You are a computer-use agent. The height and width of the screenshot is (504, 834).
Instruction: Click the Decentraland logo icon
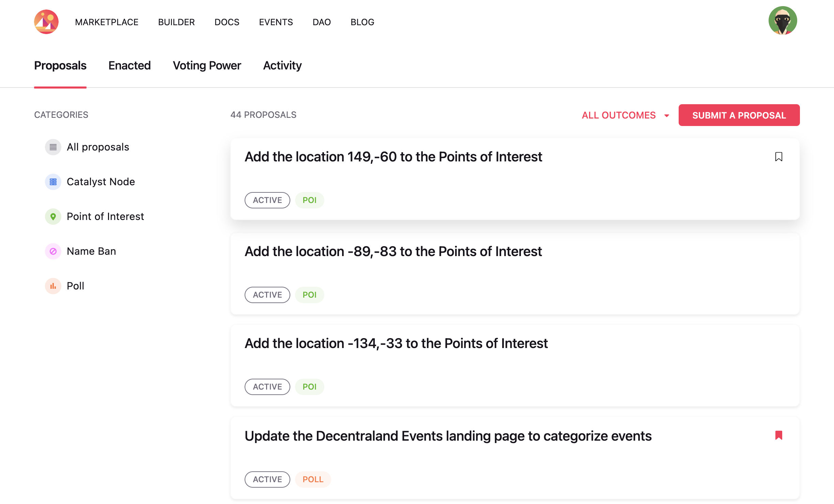pyautogui.click(x=46, y=22)
